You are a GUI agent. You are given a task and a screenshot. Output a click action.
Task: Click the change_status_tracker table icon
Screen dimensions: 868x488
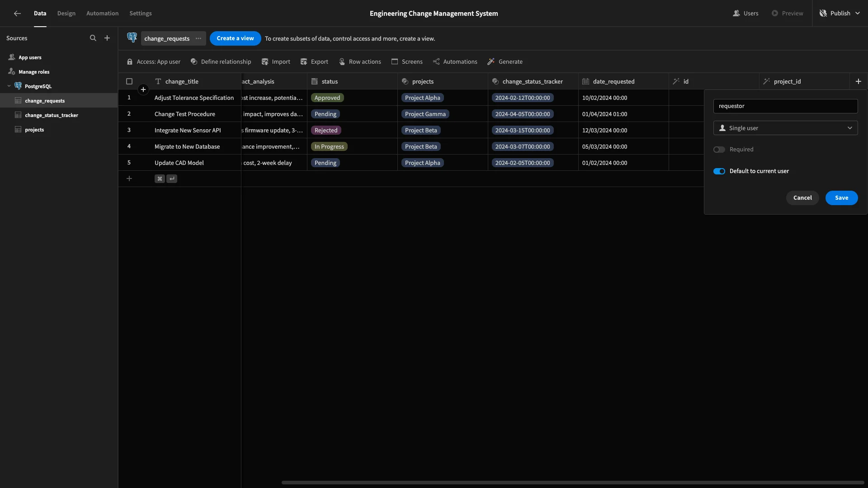pyautogui.click(x=18, y=115)
